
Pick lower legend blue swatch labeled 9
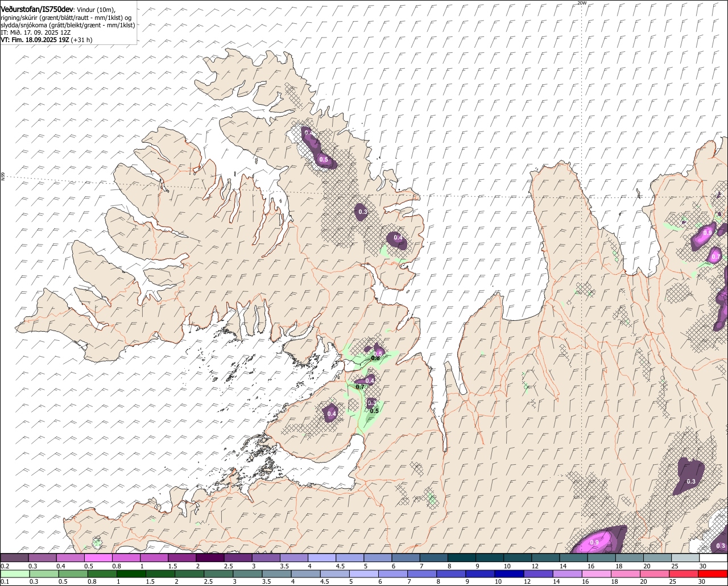coord(480,573)
